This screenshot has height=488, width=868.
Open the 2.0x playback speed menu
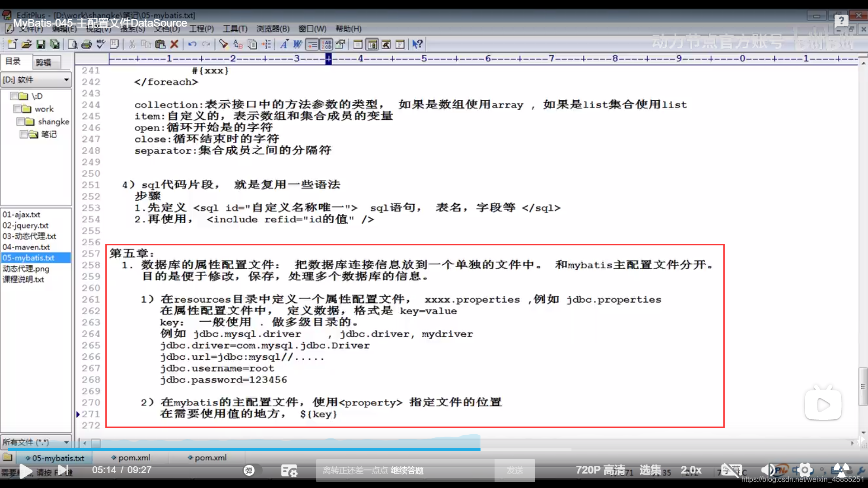tap(691, 470)
